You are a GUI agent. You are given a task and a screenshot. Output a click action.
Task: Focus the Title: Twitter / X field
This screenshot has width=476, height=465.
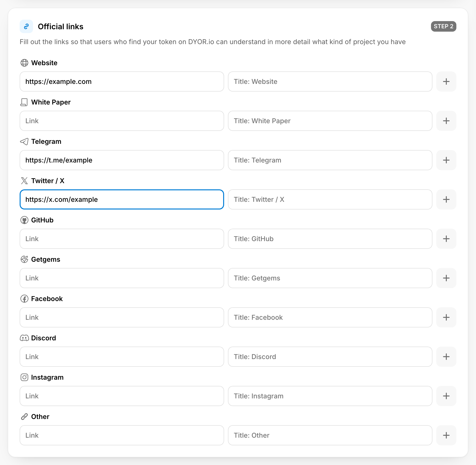[x=330, y=199]
